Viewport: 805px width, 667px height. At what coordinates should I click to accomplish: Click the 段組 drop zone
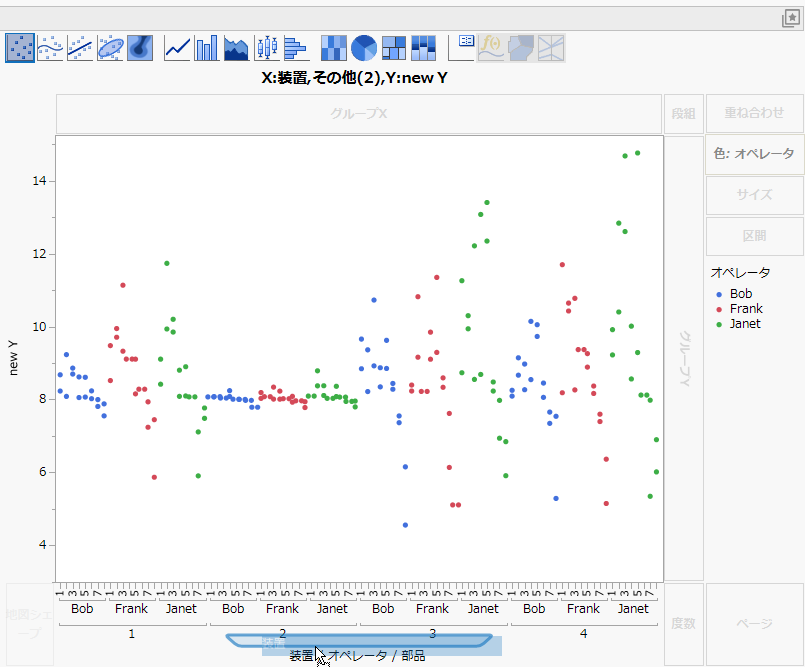683,113
